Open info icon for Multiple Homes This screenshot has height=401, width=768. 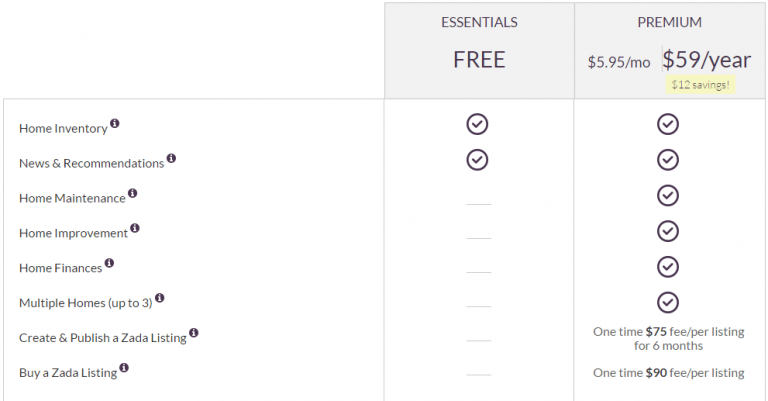(159, 298)
